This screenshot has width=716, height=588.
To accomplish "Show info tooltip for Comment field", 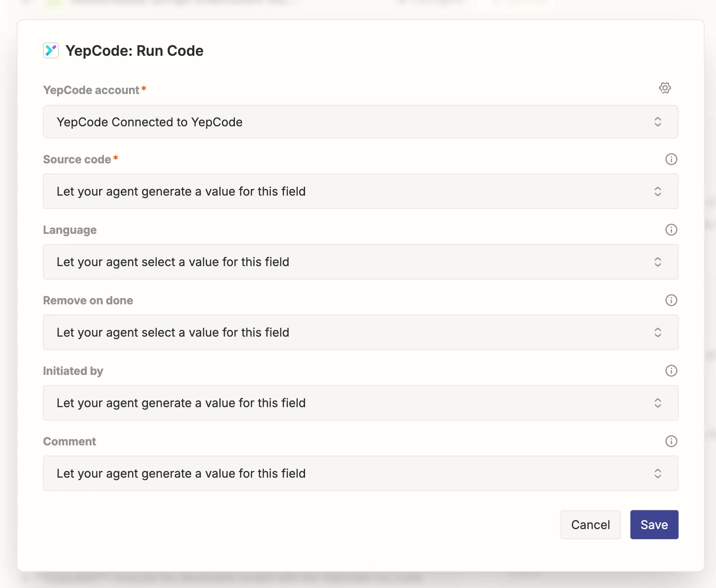I will pyautogui.click(x=671, y=441).
